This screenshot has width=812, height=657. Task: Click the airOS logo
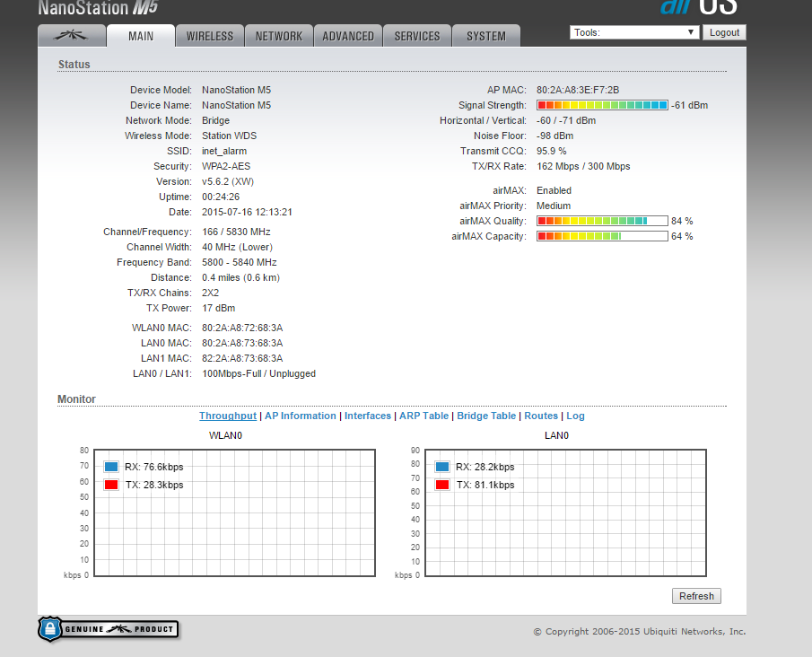[699, 8]
